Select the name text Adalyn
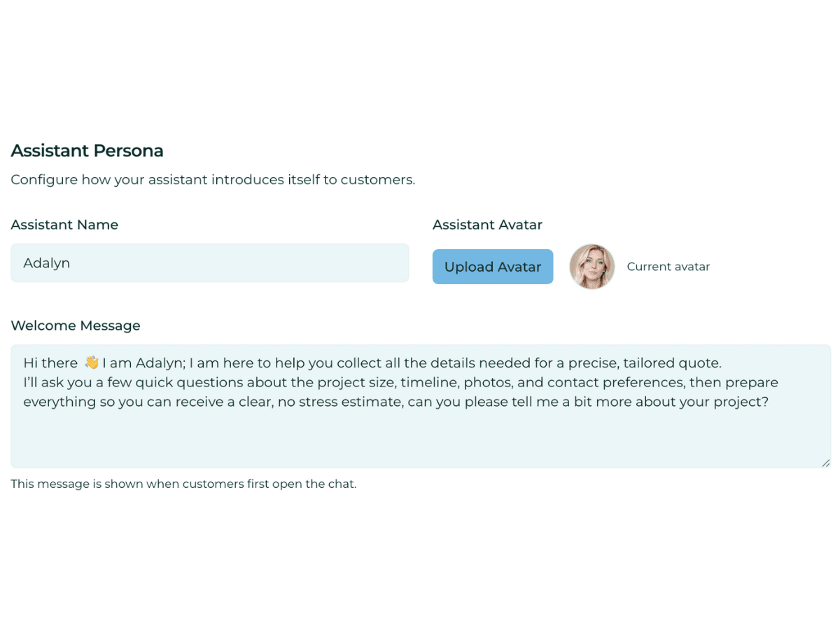 [x=46, y=262]
